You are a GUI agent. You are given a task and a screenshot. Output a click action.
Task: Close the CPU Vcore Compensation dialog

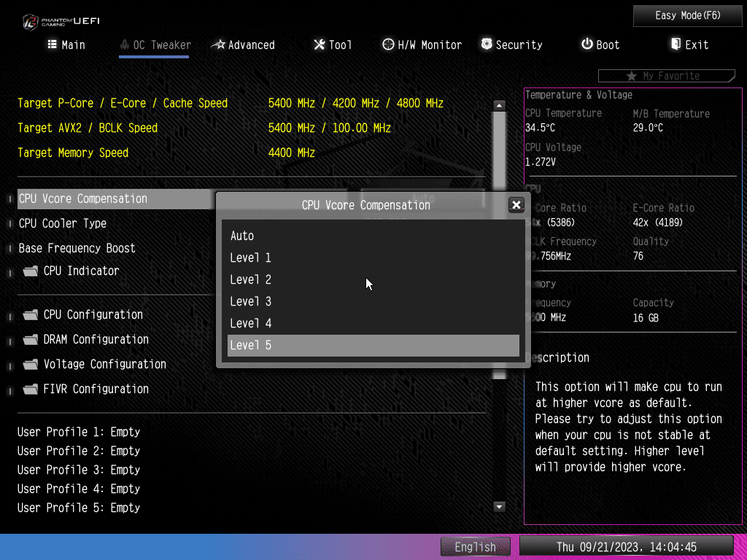[x=516, y=205]
